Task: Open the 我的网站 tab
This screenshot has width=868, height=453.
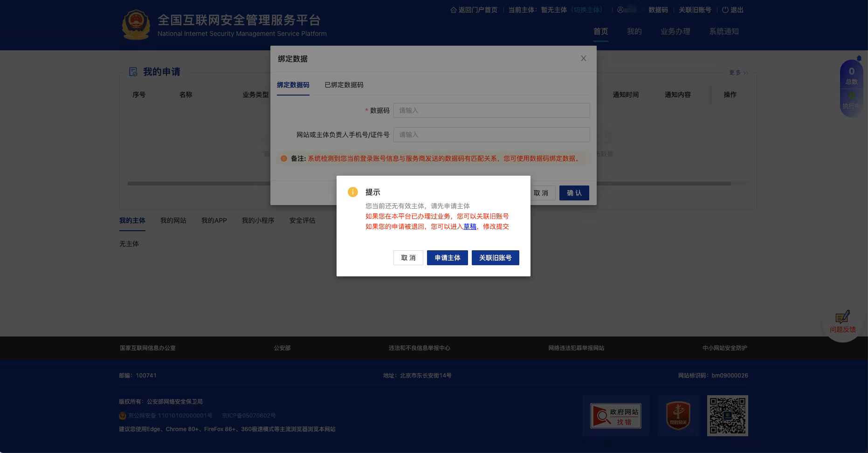Action: tap(173, 220)
